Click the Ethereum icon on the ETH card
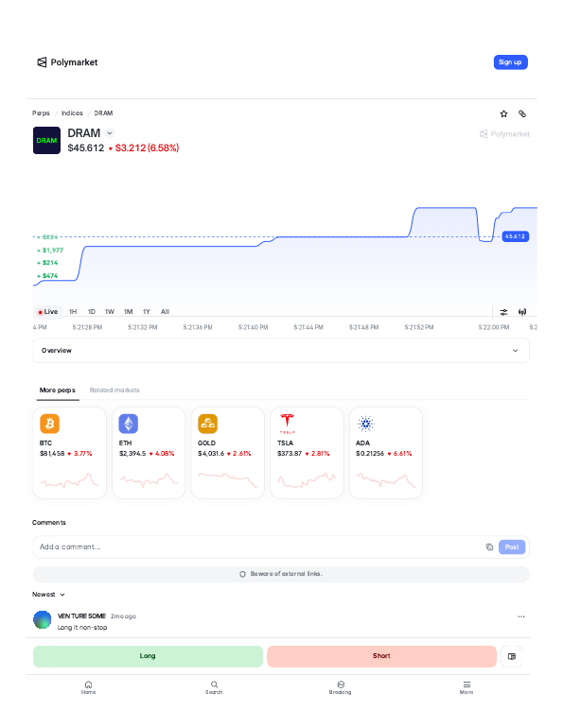563x728 pixels. tap(129, 424)
